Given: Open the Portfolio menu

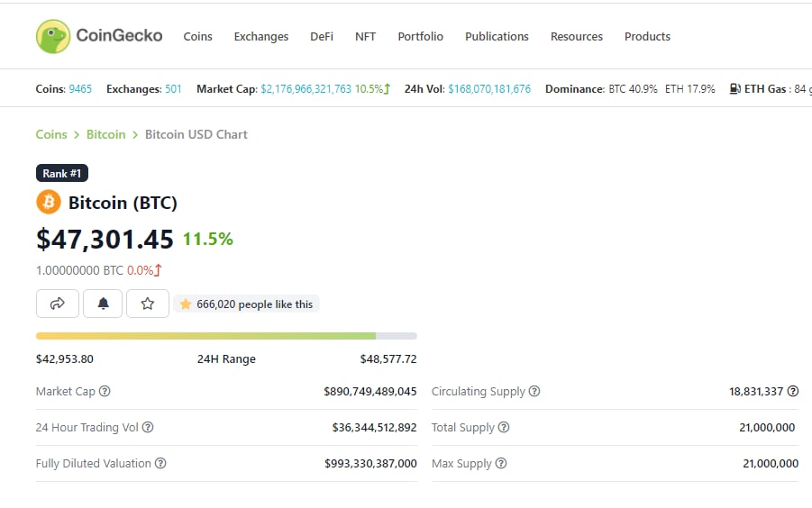Looking at the screenshot, I should 421,37.
